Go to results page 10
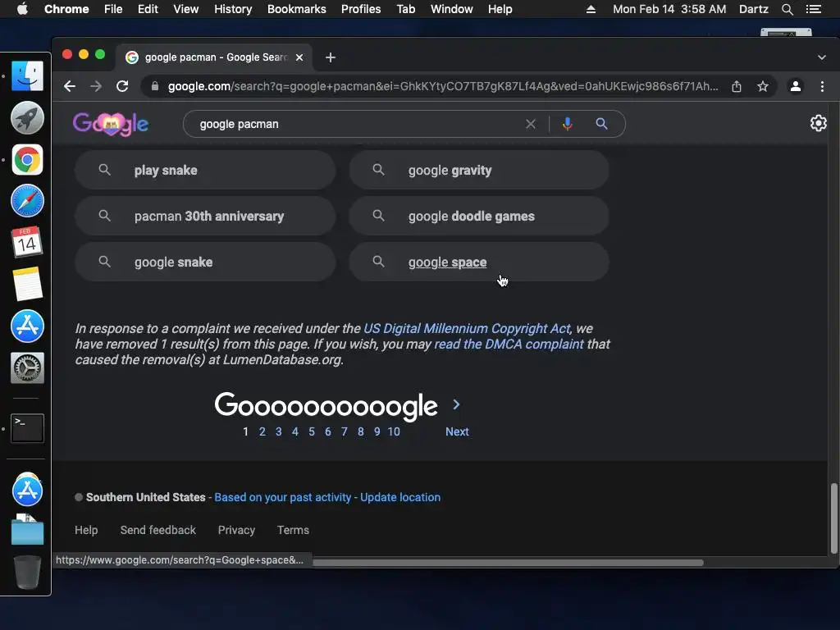The height and width of the screenshot is (630, 840). 394,431
